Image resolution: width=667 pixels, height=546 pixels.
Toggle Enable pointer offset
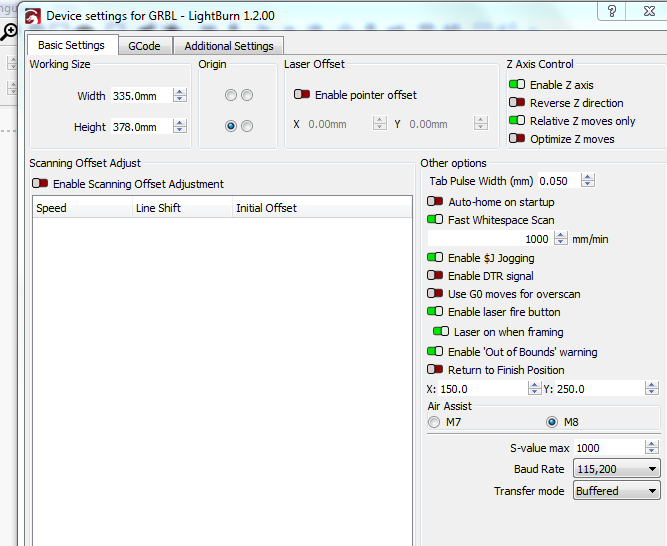tap(302, 94)
